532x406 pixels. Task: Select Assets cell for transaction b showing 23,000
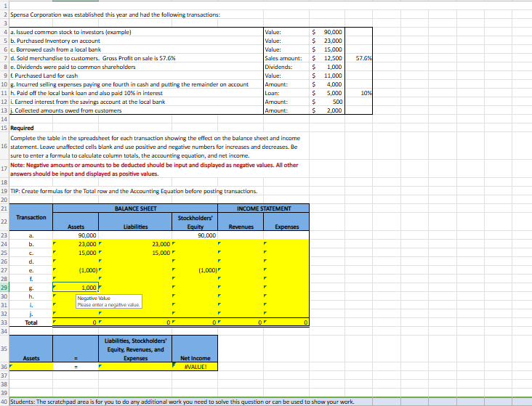pyautogui.click(x=76, y=244)
